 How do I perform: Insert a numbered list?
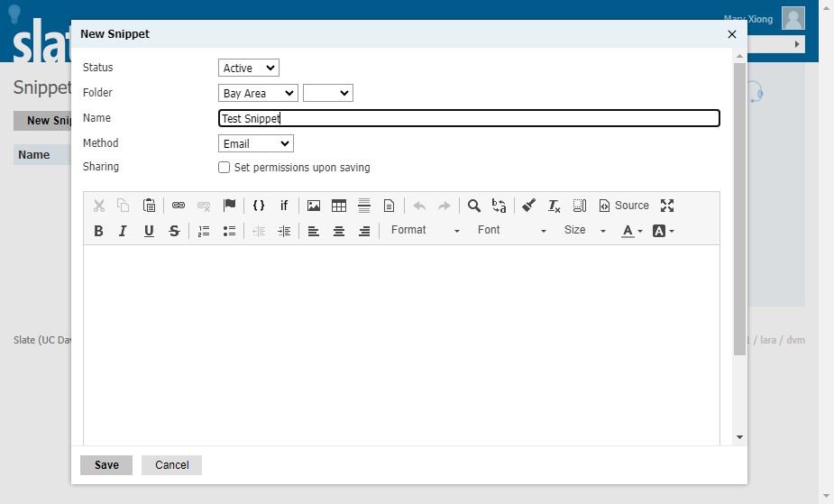[x=204, y=231]
